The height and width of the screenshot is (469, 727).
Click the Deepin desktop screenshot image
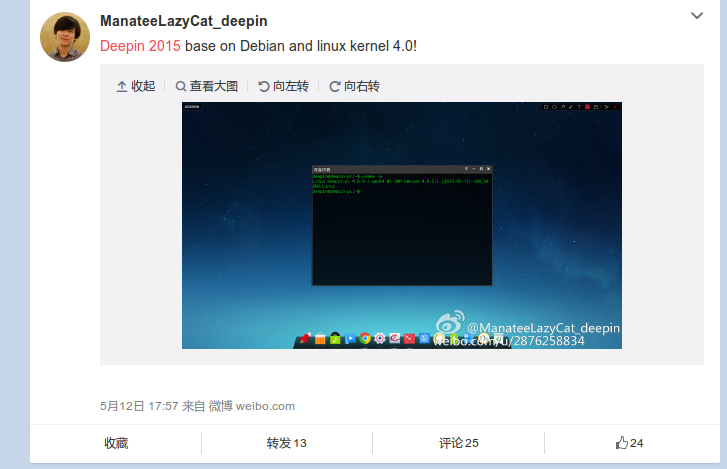click(402, 225)
